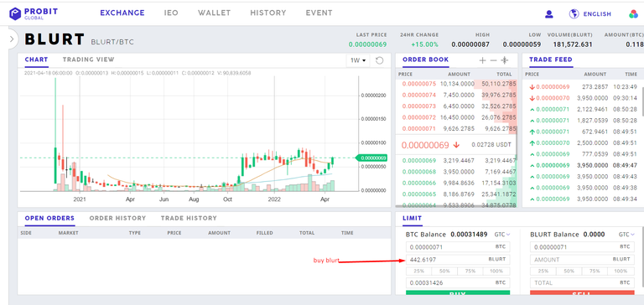Open the WALLET menu
Image resolution: width=644 pixels, height=305 pixels.
click(215, 13)
